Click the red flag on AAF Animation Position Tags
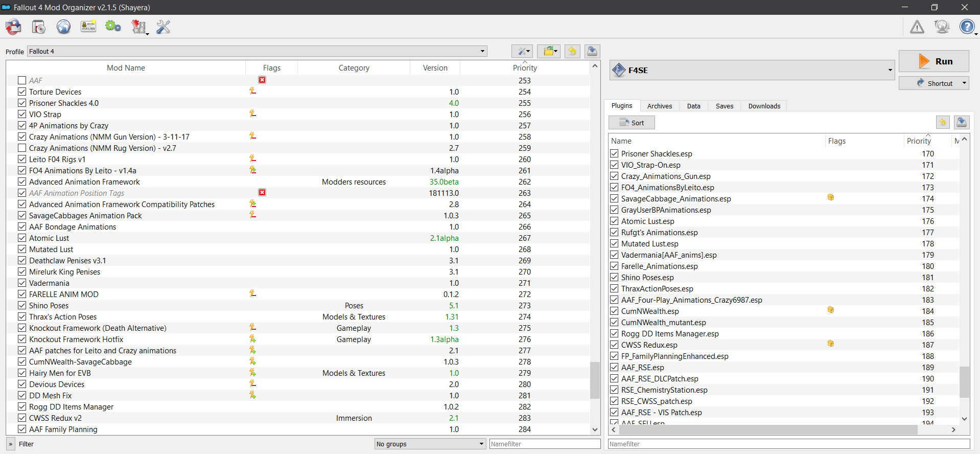 pos(262,193)
